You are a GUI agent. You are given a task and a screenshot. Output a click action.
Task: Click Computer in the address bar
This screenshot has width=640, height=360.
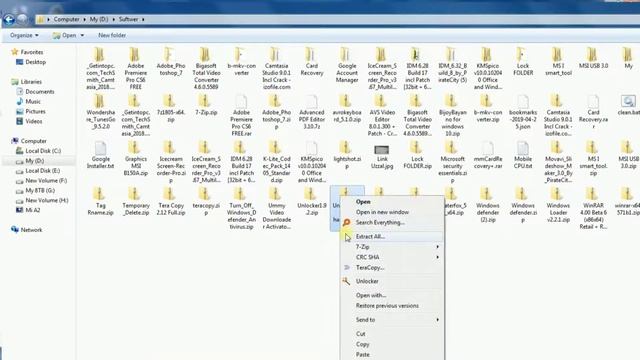click(x=67, y=19)
